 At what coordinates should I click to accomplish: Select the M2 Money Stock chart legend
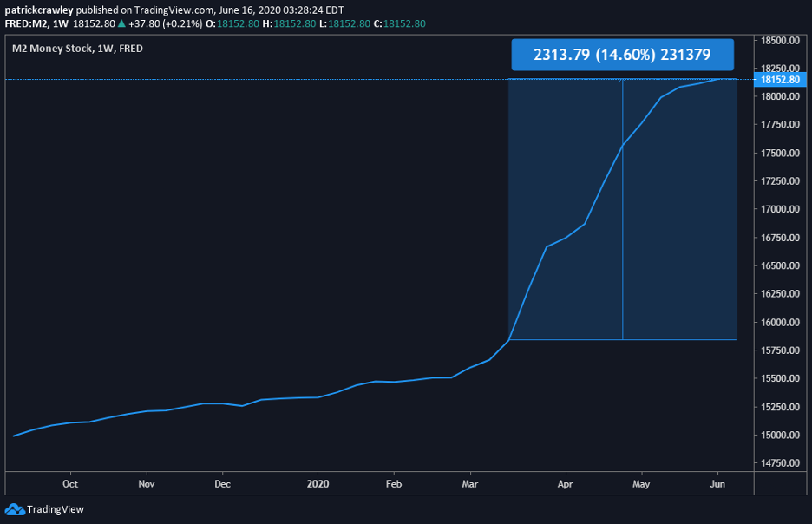point(77,49)
